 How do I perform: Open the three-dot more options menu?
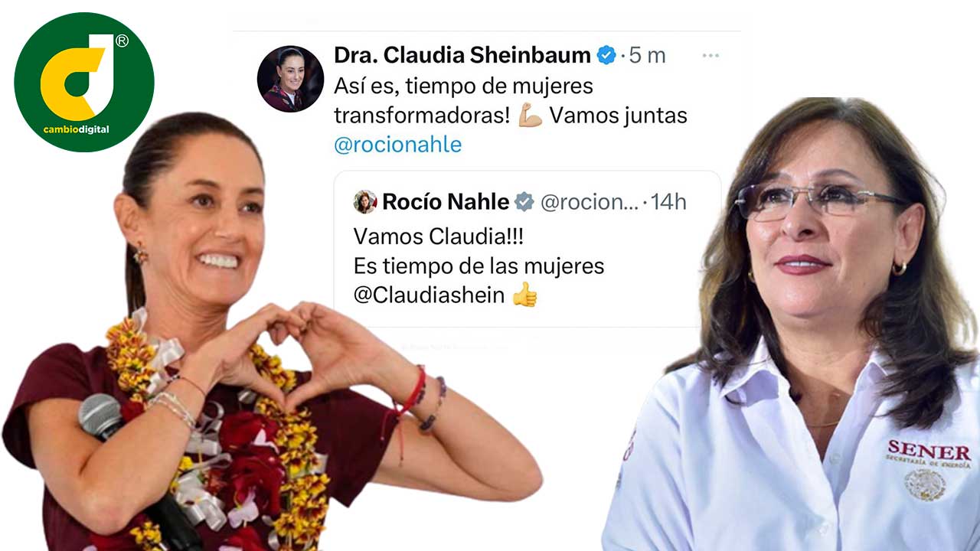coord(710,56)
